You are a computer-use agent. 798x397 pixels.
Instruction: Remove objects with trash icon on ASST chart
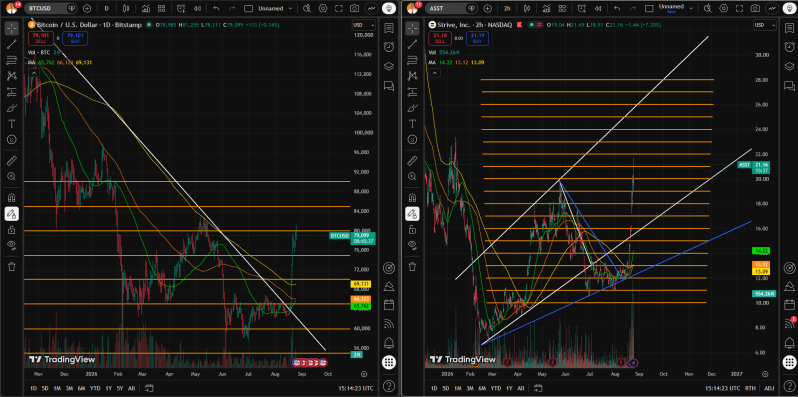coord(411,266)
